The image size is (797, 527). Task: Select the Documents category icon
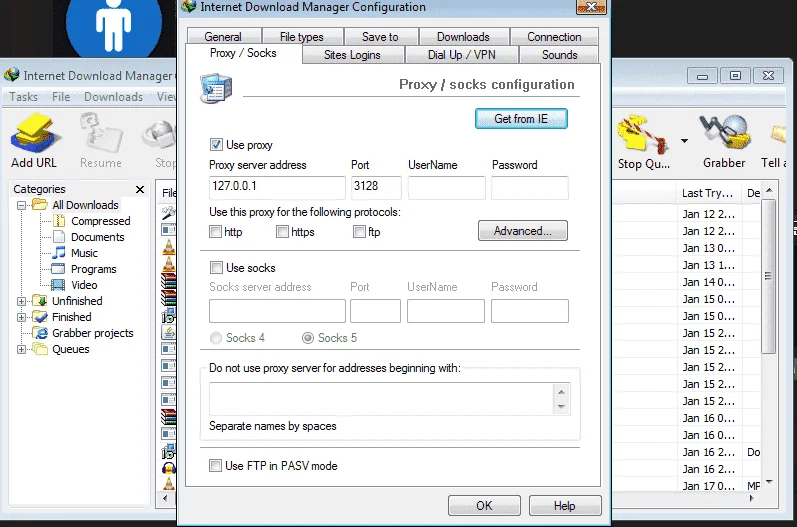[59, 237]
